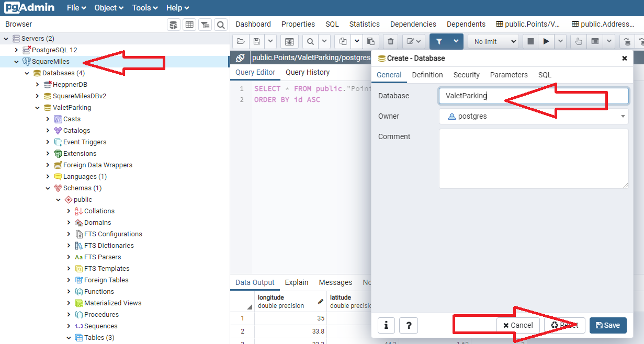Click the Stop query square icon
Image resolution: width=644 pixels, height=344 pixels.
[x=530, y=41]
